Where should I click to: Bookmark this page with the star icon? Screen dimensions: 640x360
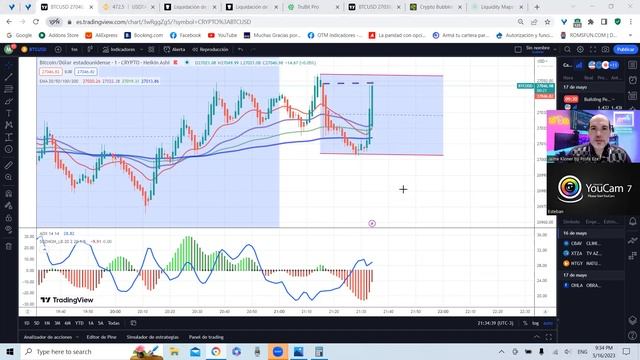547,22
